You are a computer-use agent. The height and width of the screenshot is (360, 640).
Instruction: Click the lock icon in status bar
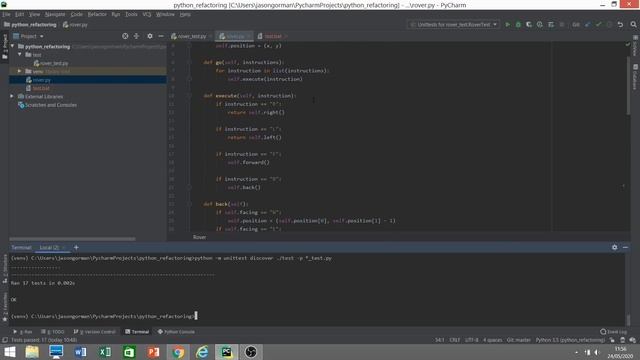[612, 340]
